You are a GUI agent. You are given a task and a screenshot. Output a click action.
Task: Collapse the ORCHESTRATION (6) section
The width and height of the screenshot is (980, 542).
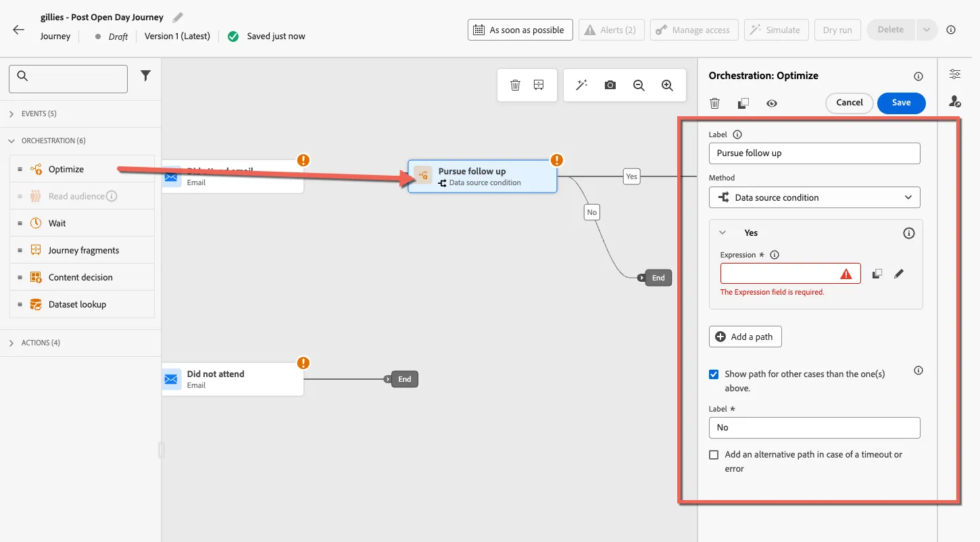click(11, 141)
